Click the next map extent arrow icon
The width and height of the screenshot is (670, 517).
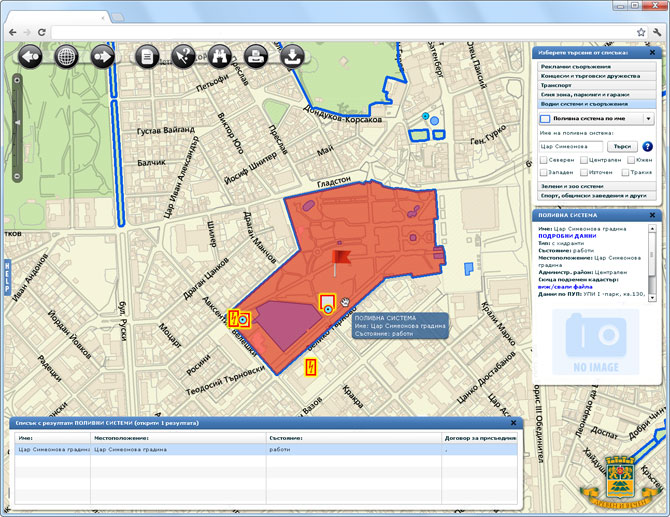pos(103,56)
